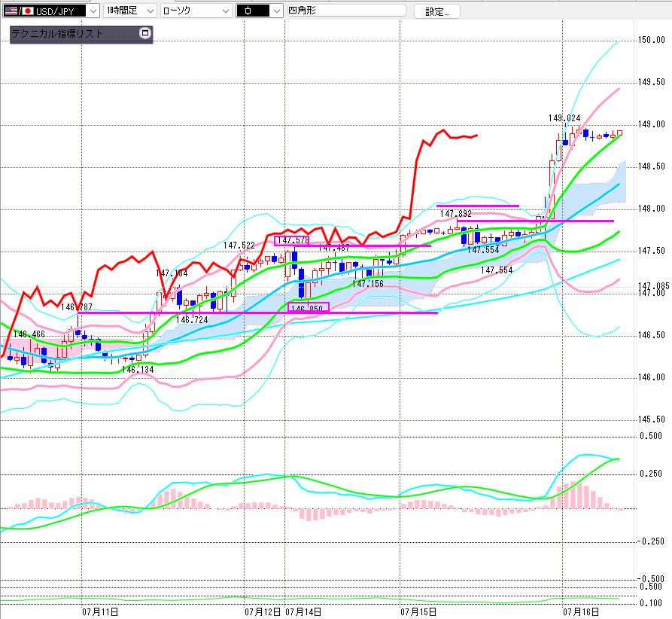Click the 148.00 price axis value

click(x=652, y=209)
